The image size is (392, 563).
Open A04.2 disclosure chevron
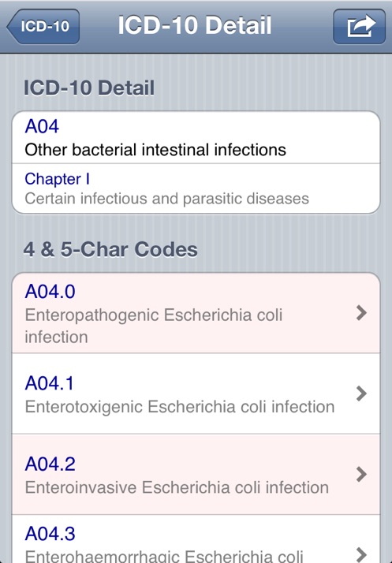[361, 475]
